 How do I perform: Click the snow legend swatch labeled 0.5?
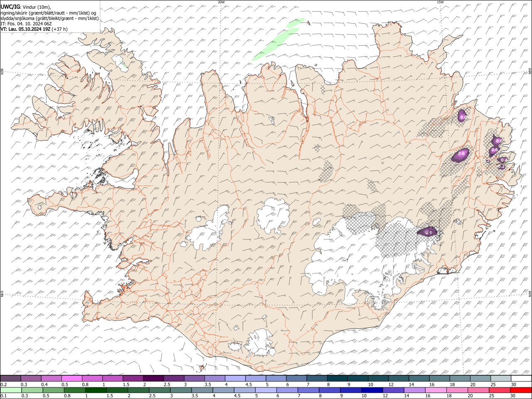pos(71,378)
